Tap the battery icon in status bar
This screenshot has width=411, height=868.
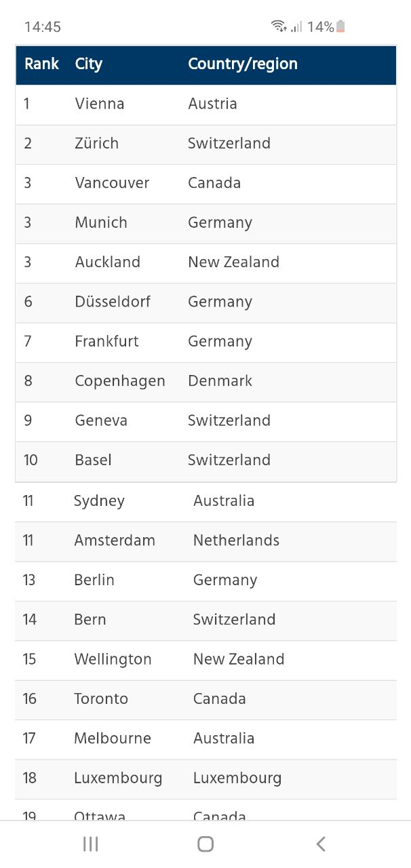(x=340, y=26)
